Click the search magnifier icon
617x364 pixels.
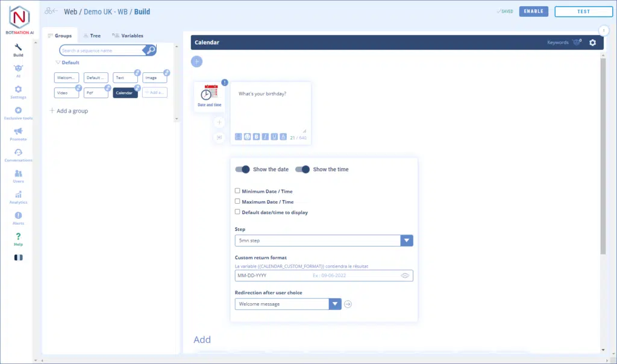pos(151,51)
